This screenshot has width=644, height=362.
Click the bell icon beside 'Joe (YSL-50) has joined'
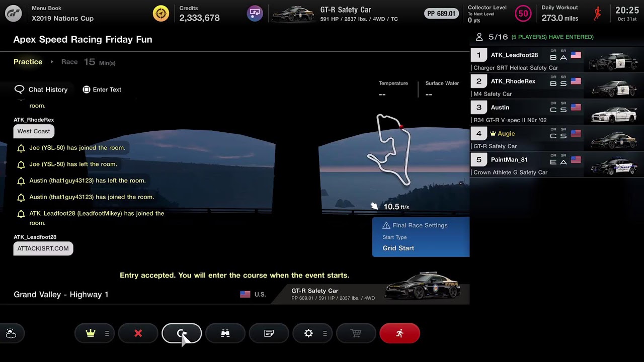click(21, 148)
